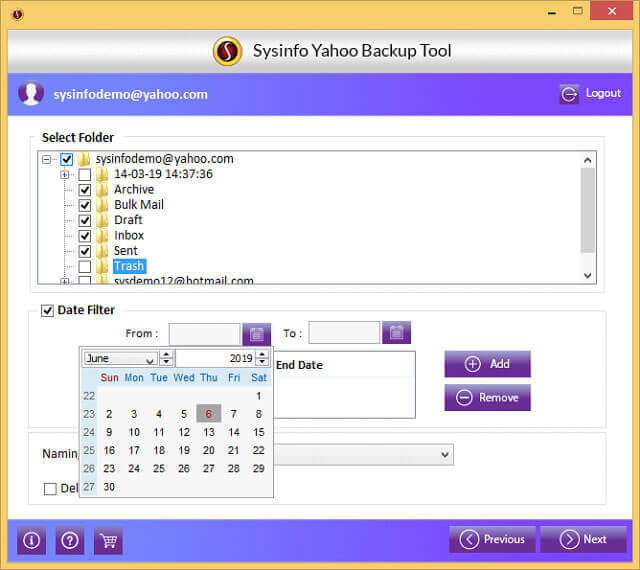Select June 1 in the calendar
640x570 pixels.
(258, 396)
